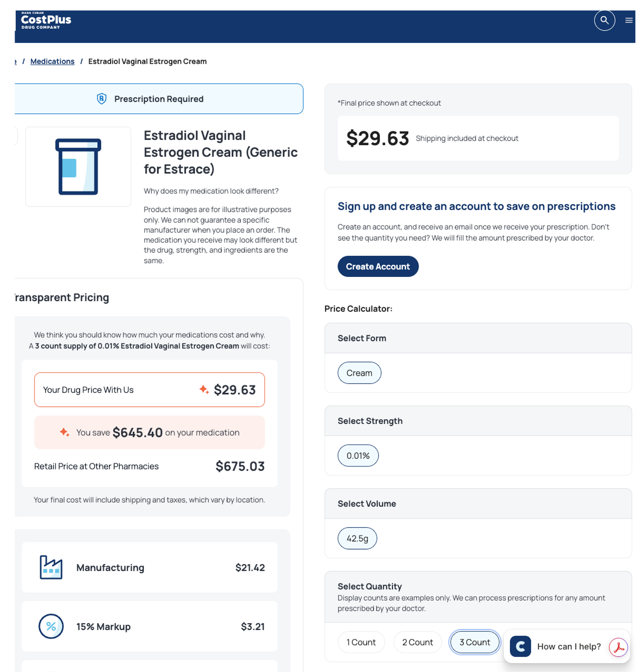Screen dimensions: 641x672
Task: Click the medication bottle product image
Action: pyautogui.click(x=78, y=166)
